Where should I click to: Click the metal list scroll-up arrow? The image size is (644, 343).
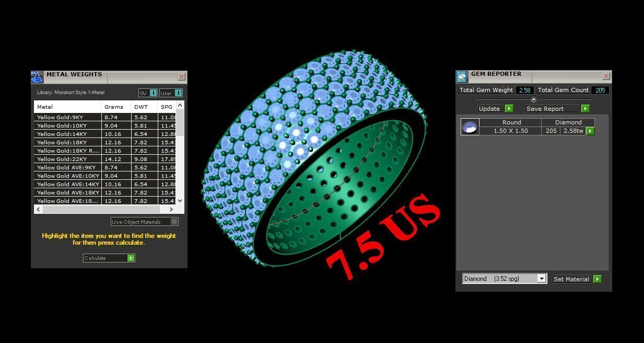180,106
